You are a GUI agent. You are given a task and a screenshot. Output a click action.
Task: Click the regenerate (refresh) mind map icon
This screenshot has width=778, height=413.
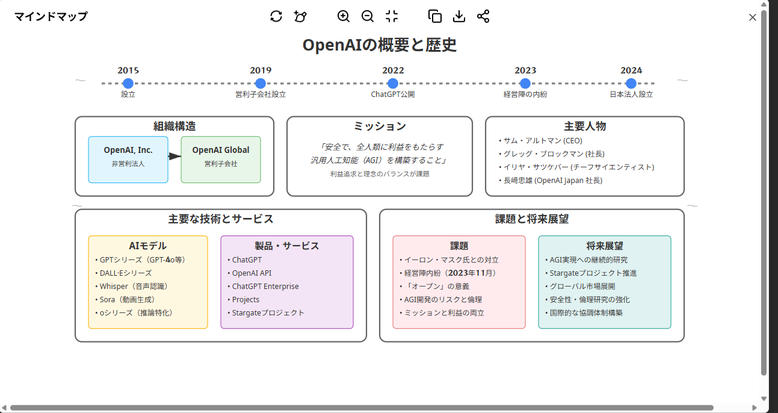pyautogui.click(x=276, y=16)
